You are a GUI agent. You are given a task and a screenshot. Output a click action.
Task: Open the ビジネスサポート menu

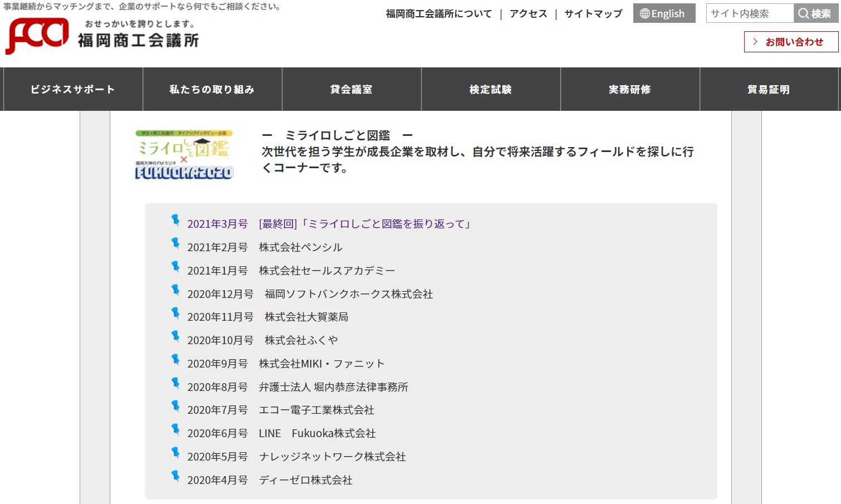coord(73,89)
